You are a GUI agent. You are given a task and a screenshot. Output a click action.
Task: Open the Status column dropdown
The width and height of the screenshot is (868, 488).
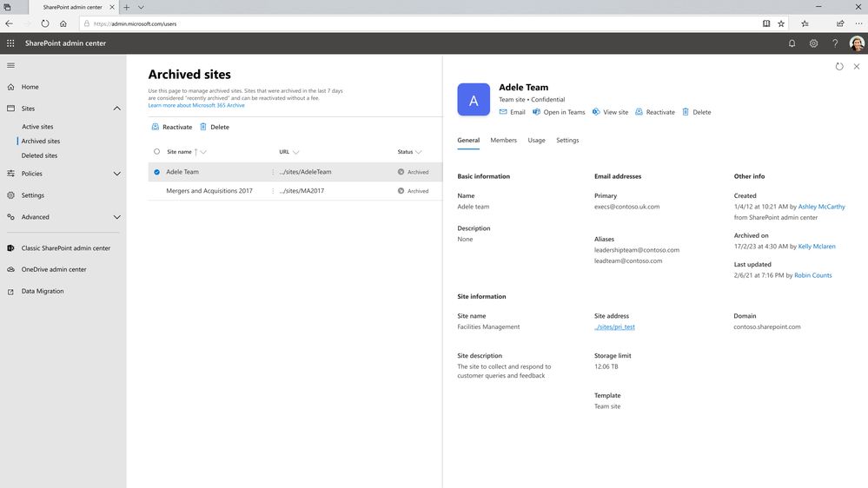[419, 152]
